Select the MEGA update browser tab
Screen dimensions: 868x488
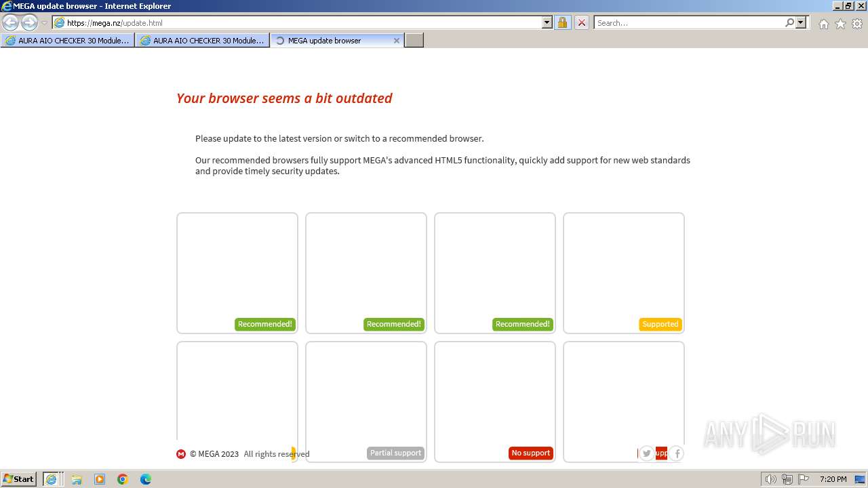click(x=337, y=41)
